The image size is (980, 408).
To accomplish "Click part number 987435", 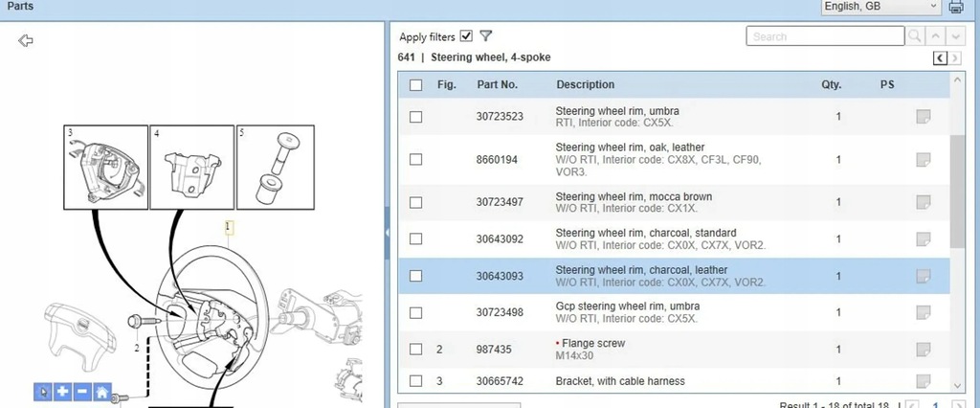I will point(494,350).
